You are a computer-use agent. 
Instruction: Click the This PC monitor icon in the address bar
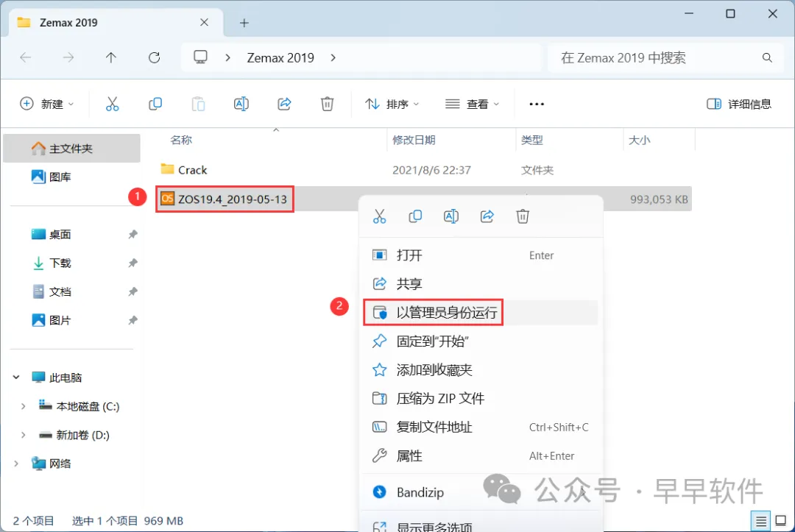[x=201, y=57]
